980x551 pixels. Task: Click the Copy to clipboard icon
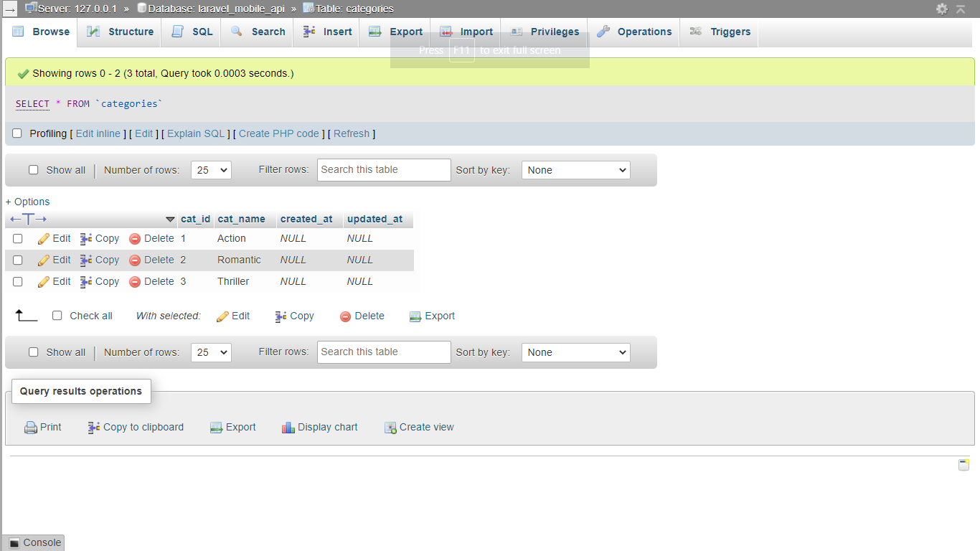click(x=94, y=428)
